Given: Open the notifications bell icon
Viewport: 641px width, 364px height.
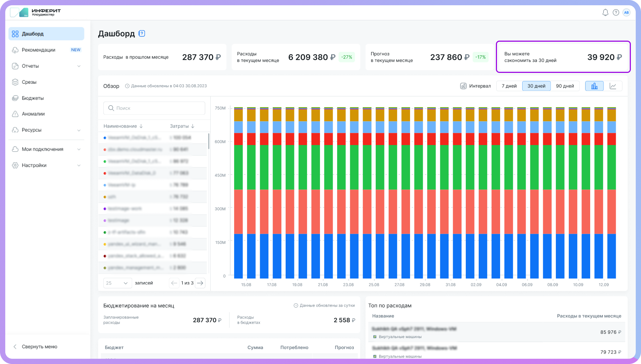Looking at the screenshot, I should tap(605, 13).
